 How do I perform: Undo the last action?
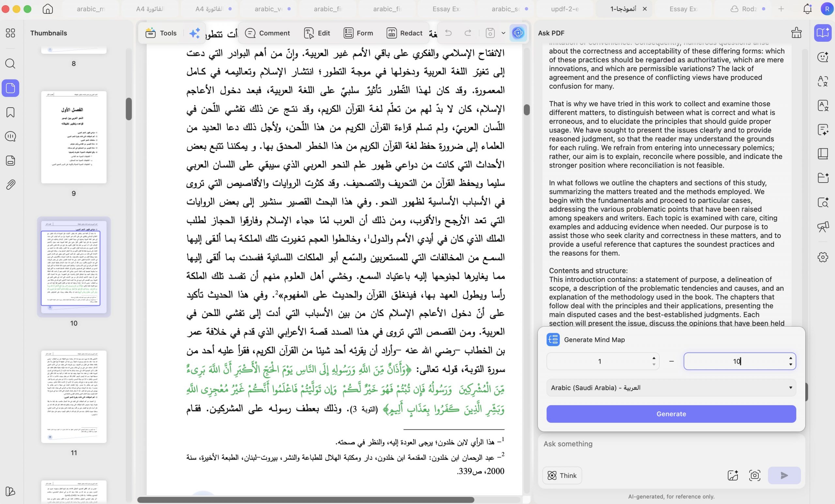click(448, 33)
